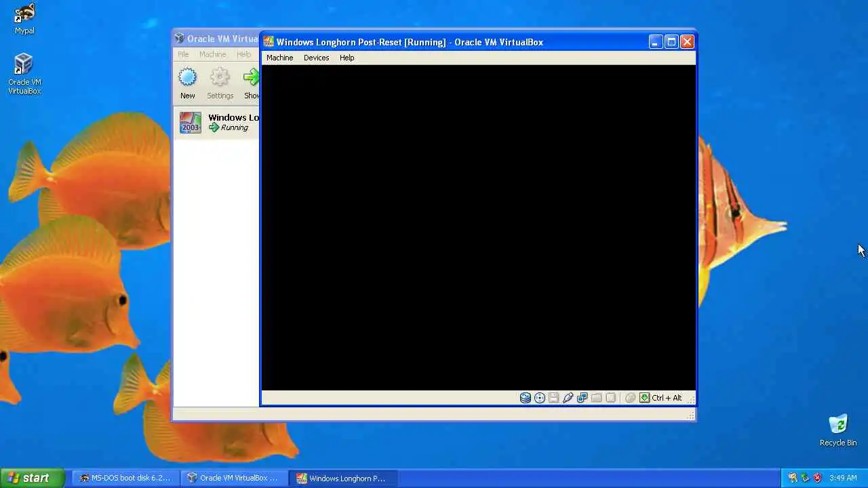The width and height of the screenshot is (868, 488).
Task: Click the Mypal desktop shortcut
Action: [24, 19]
